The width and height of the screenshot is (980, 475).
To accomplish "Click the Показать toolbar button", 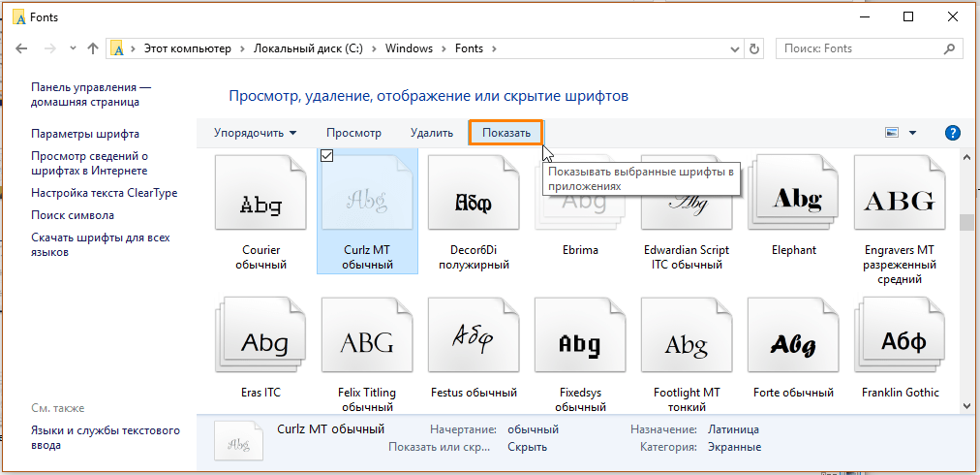I will tap(506, 133).
